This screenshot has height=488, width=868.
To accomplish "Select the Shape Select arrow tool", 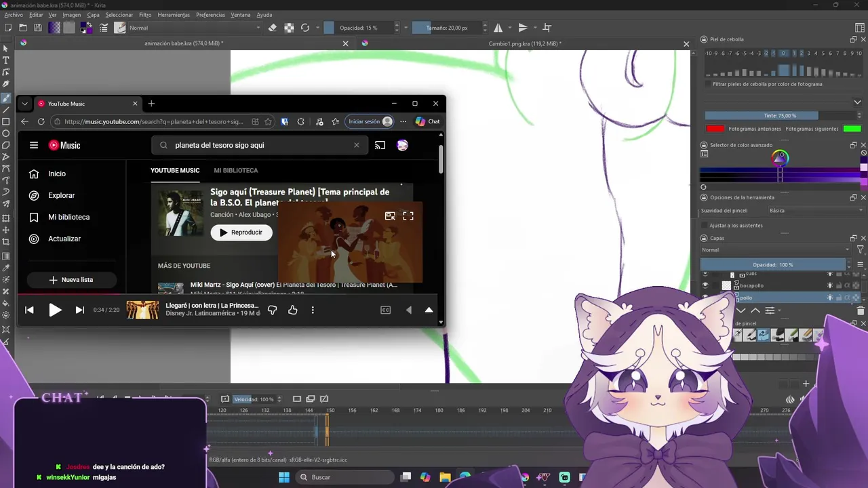I will (6, 48).
